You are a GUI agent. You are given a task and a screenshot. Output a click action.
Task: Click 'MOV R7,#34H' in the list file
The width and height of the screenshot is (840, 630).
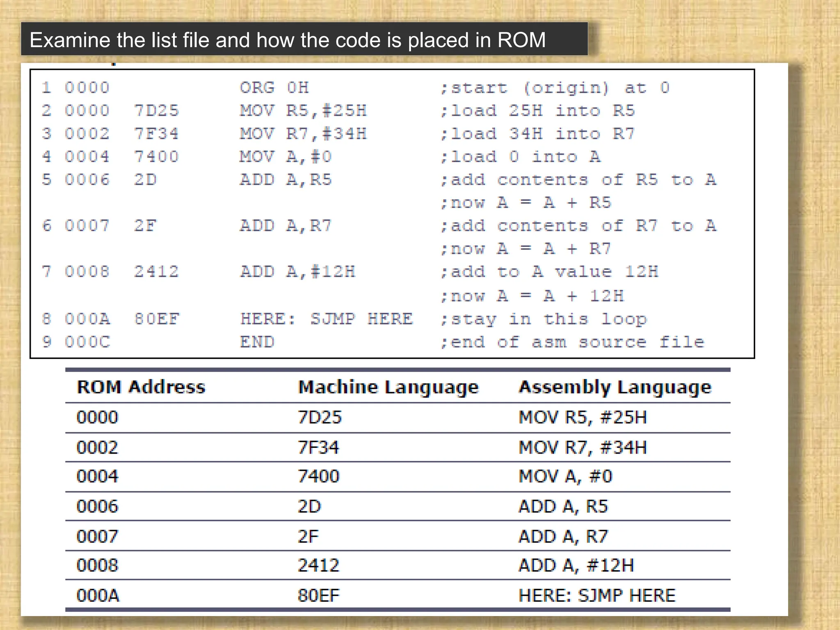point(303,134)
